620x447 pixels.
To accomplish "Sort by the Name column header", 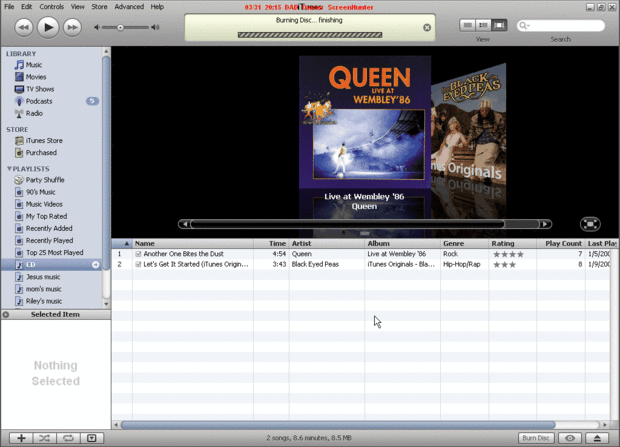I will pos(193,244).
